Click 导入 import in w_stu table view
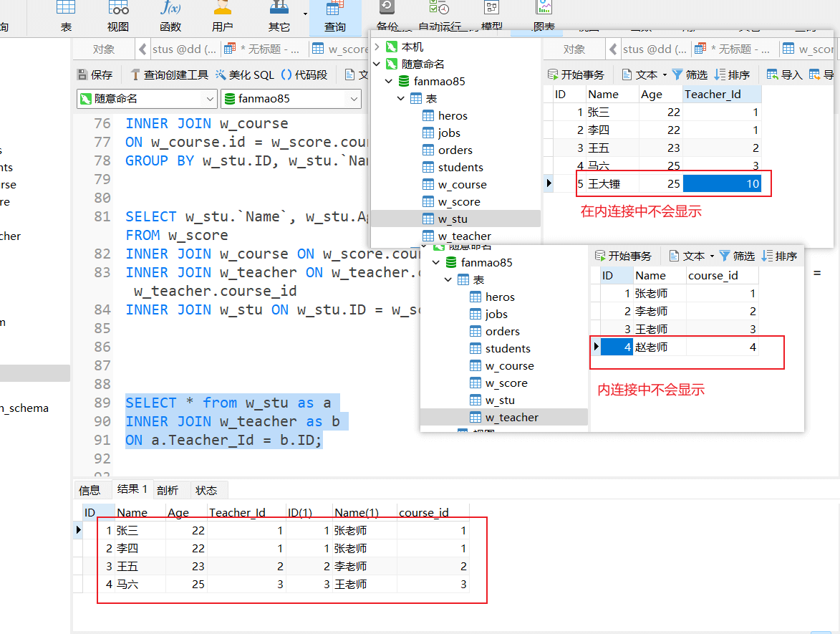Image resolution: width=840 pixels, height=634 pixels. click(784, 75)
